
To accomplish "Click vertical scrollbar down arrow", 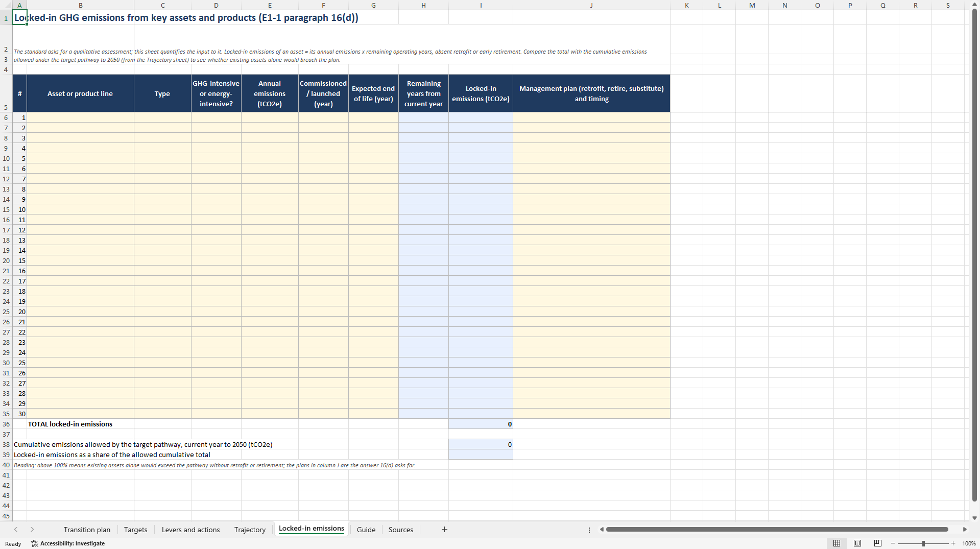I will 974,518.
